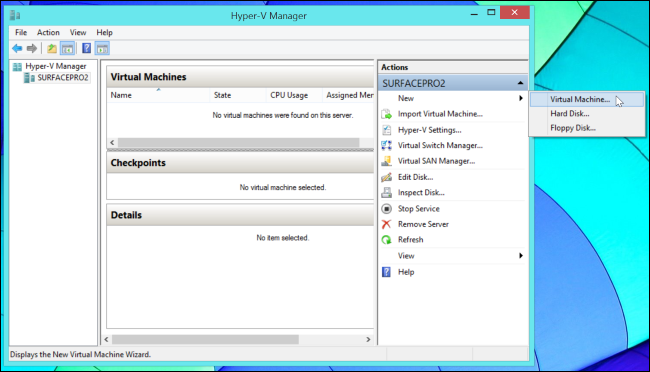
Task: Click the SURFACEPRO2 server icon in tree
Action: (x=29, y=78)
